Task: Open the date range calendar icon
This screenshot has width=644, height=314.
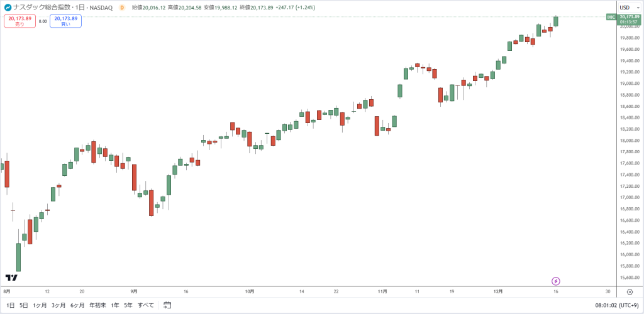Action: click(x=167, y=305)
